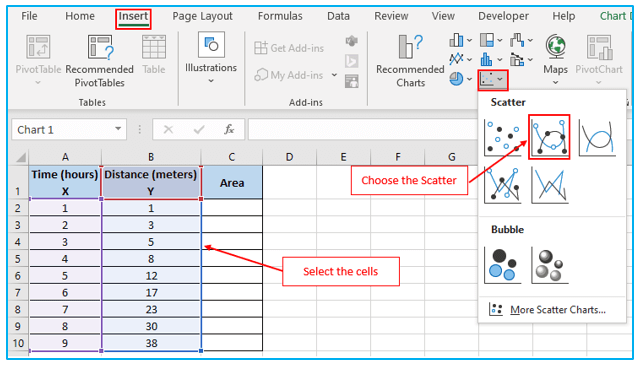Switch to the Home tab

pyautogui.click(x=80, y=16)
